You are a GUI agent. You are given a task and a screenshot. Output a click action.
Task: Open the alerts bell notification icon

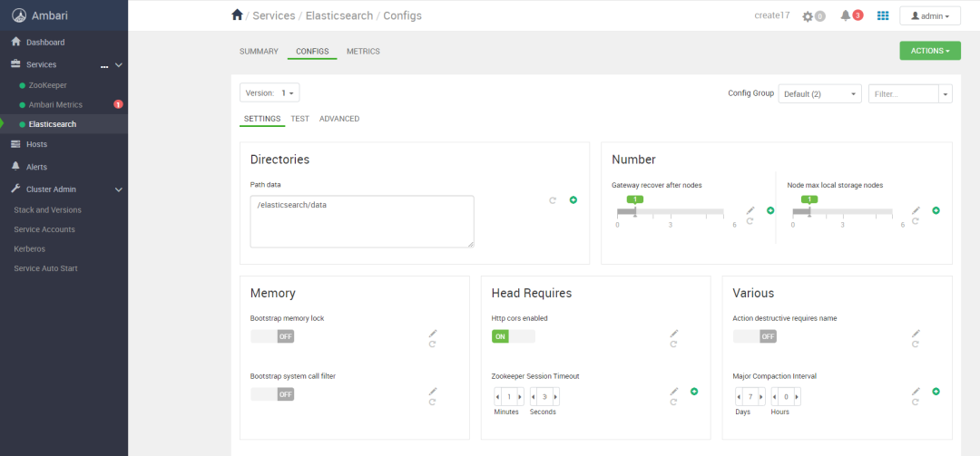846,15
